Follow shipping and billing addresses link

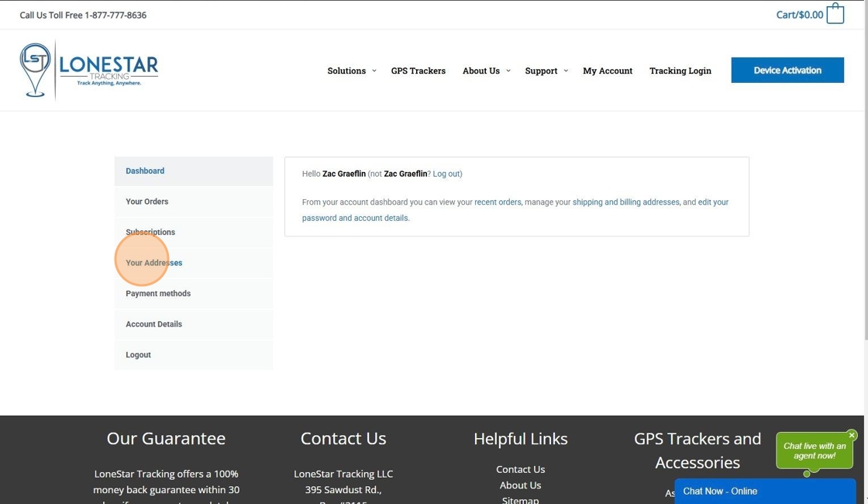[625, 202]
